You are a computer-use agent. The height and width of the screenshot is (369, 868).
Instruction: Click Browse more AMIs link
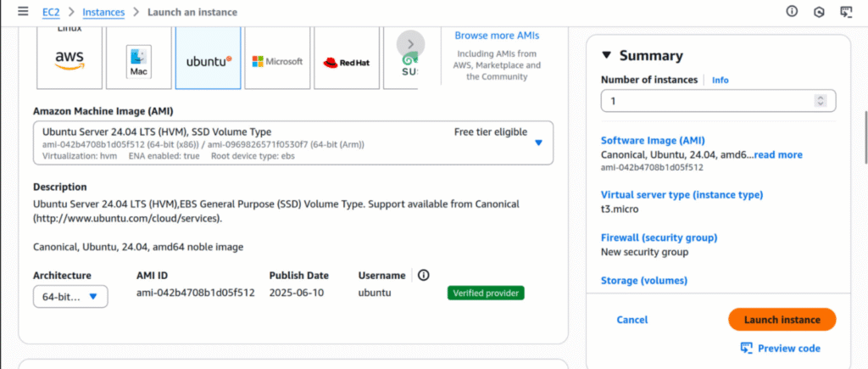coord(497,36)
